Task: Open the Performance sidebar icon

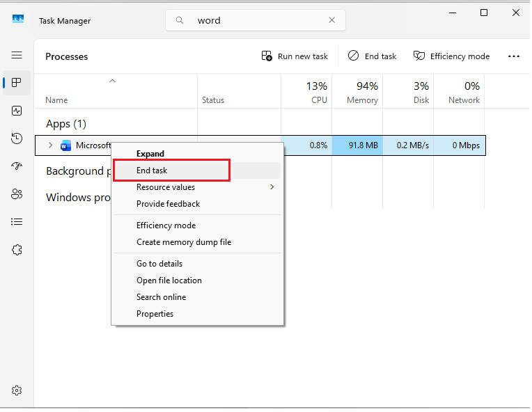Action: 17,111
